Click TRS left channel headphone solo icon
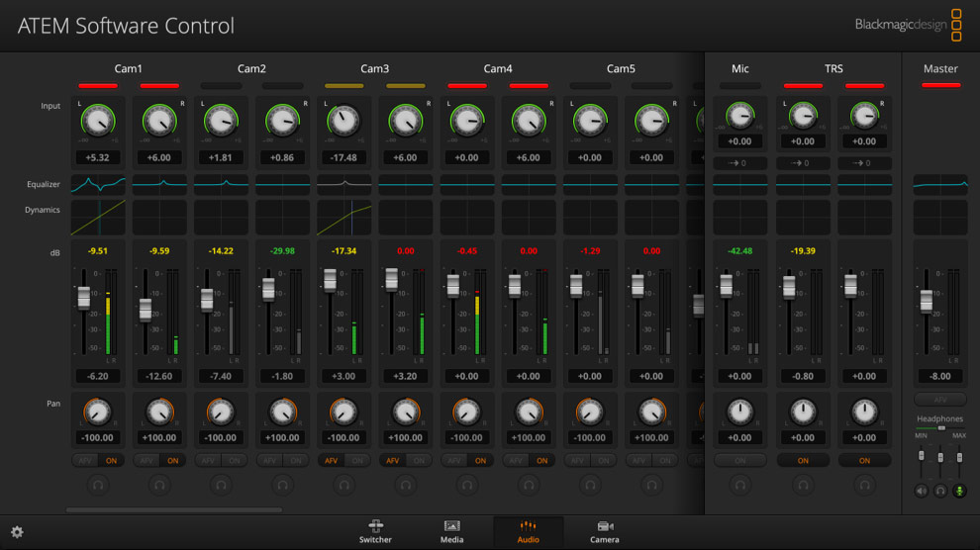 803,485
